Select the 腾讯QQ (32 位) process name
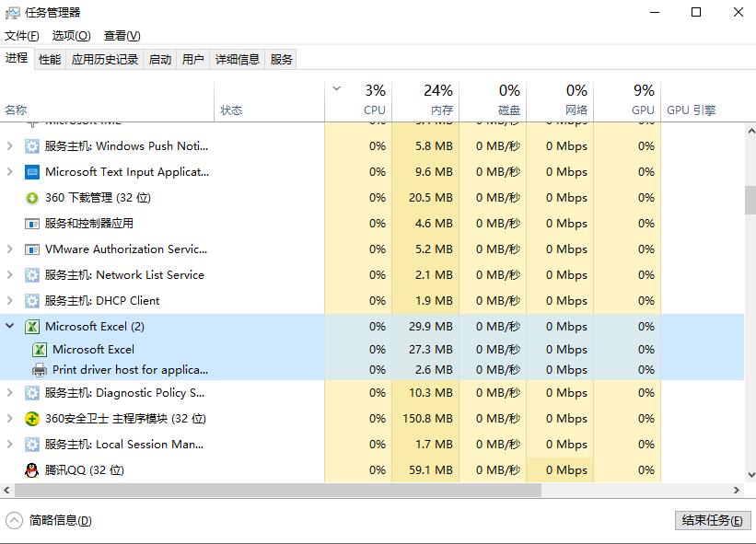 (x=85, y=470)
